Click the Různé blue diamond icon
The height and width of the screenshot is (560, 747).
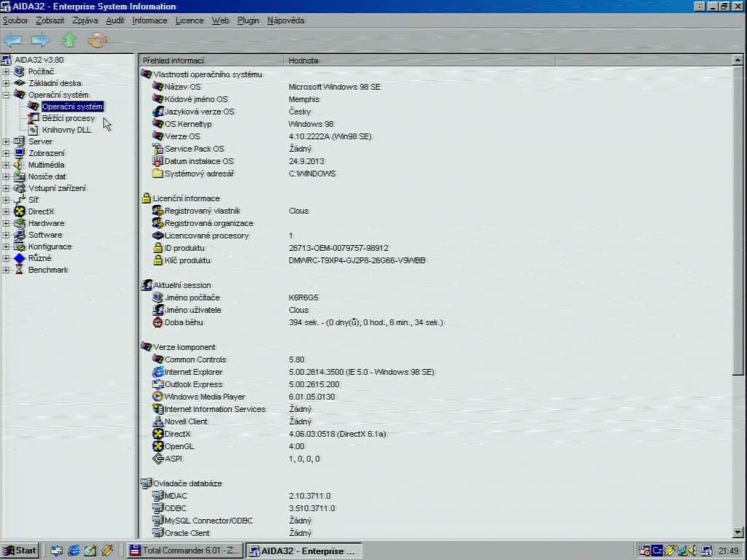(x=19, y=258)
